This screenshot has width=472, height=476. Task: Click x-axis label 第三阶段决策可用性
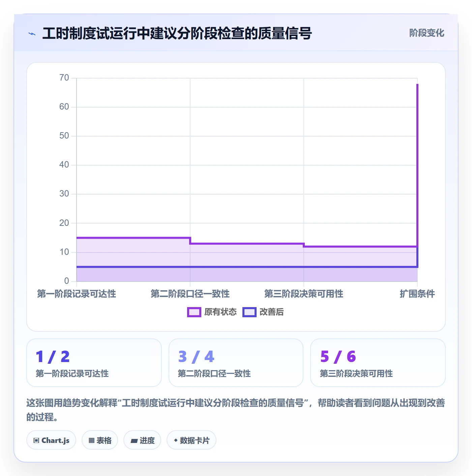(x=304, y=294)
